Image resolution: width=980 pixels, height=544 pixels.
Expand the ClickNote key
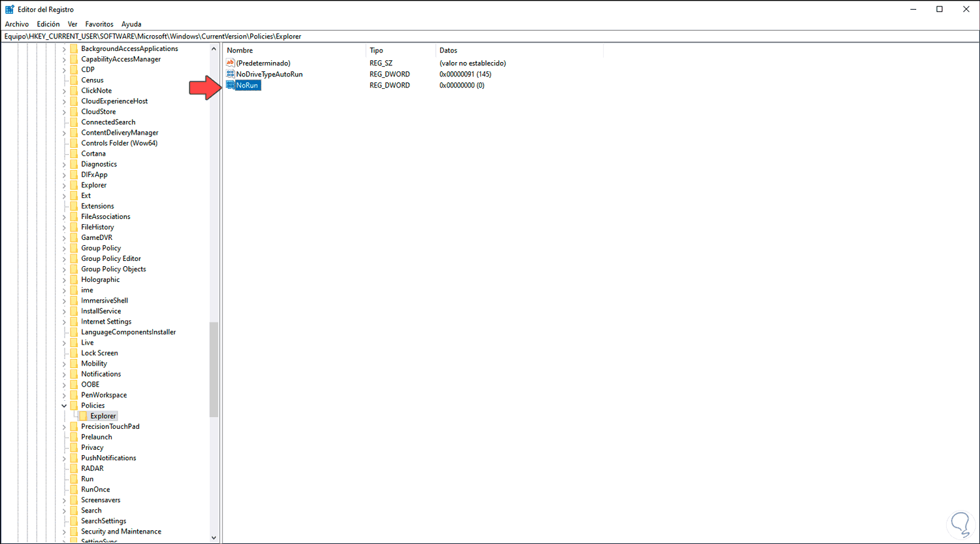(64, 91)
